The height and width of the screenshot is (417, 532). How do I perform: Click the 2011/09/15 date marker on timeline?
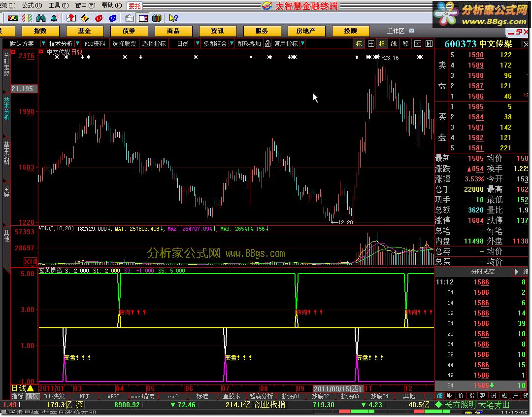pos(338,388)
